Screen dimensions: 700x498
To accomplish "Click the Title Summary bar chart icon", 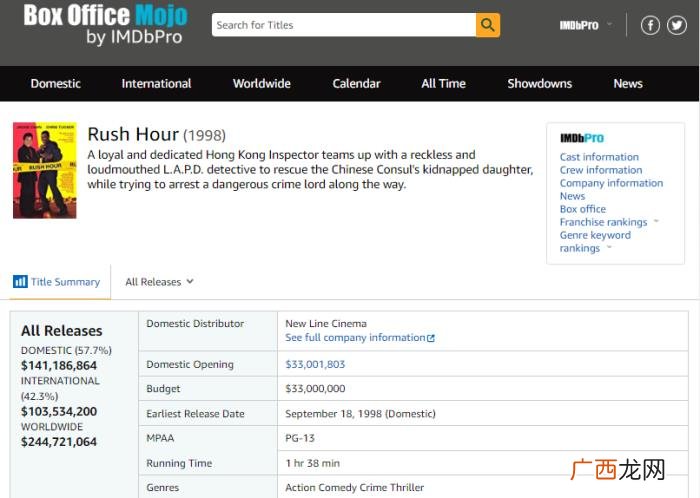I will coord(20,282).
